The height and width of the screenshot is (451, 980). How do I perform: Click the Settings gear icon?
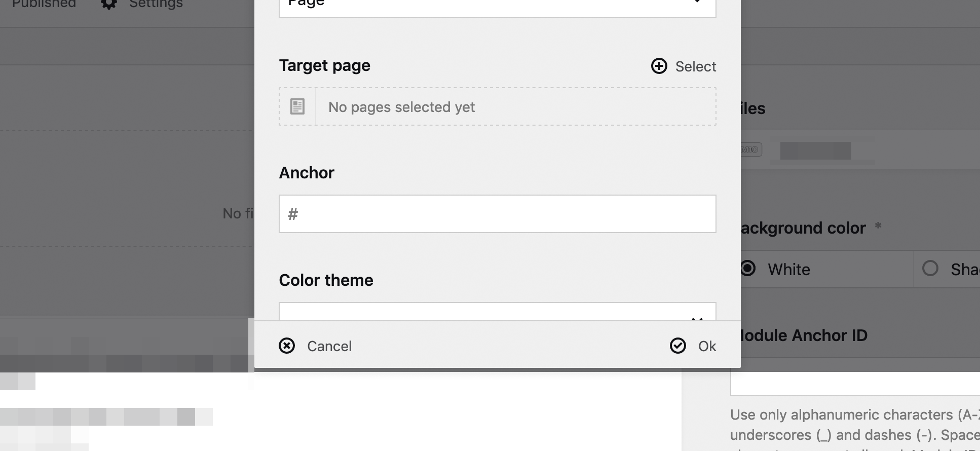[108, 4]
